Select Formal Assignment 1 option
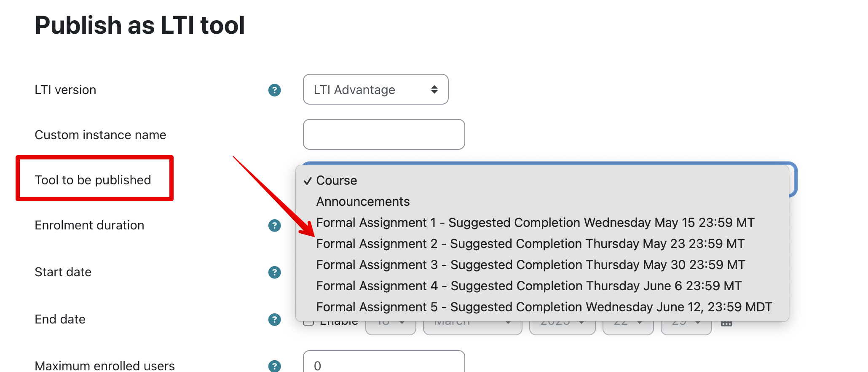The height and width of the screenshot is (372, 868). [535, 223]
